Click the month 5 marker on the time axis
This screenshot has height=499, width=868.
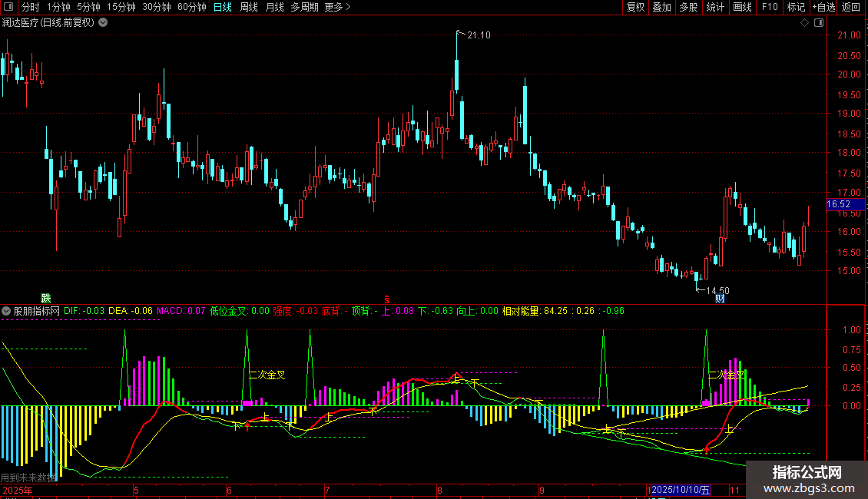coord(136,490)
